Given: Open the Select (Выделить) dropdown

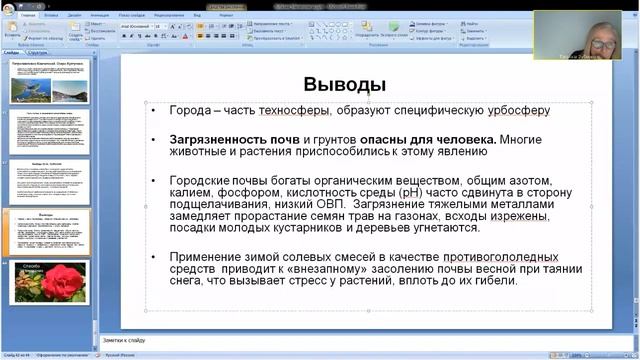Looking at the screenshot, I should [x=473, y=38].
